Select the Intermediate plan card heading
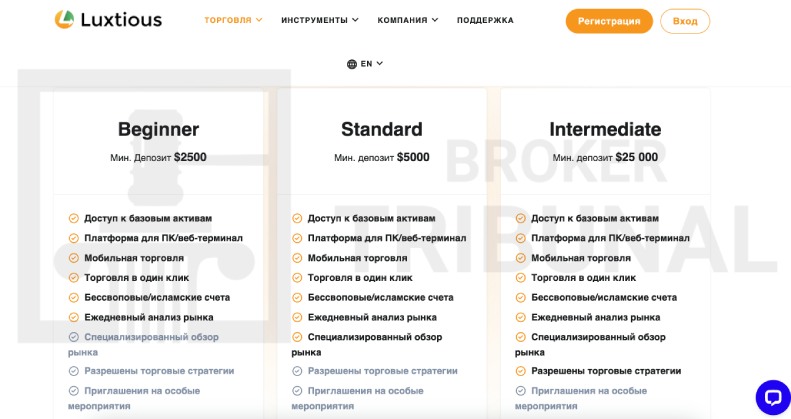Image resolution: width=791 pixels, height=419 pixels. tap(605, 129)
